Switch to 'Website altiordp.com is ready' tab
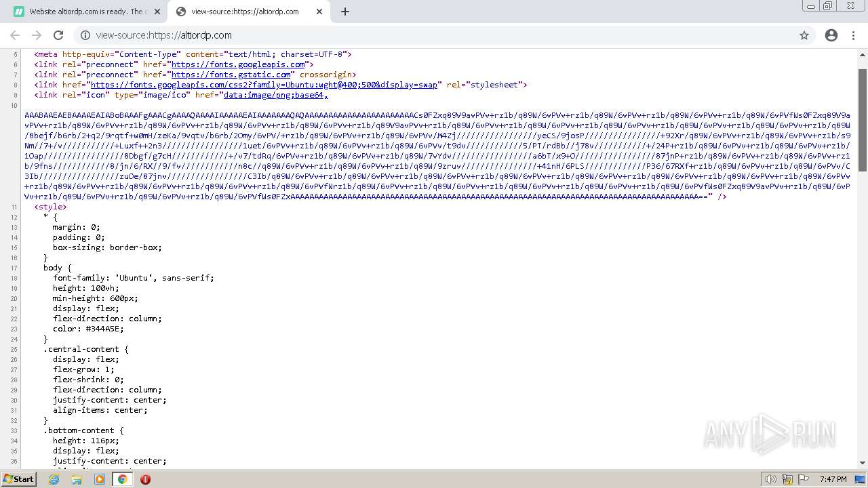Viewport: 868px width, 488px height. click(87, 12)
